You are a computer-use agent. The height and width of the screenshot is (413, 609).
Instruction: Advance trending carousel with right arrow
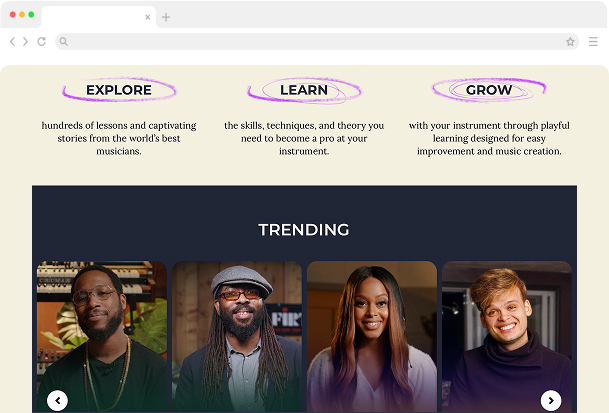coord(551,401)
